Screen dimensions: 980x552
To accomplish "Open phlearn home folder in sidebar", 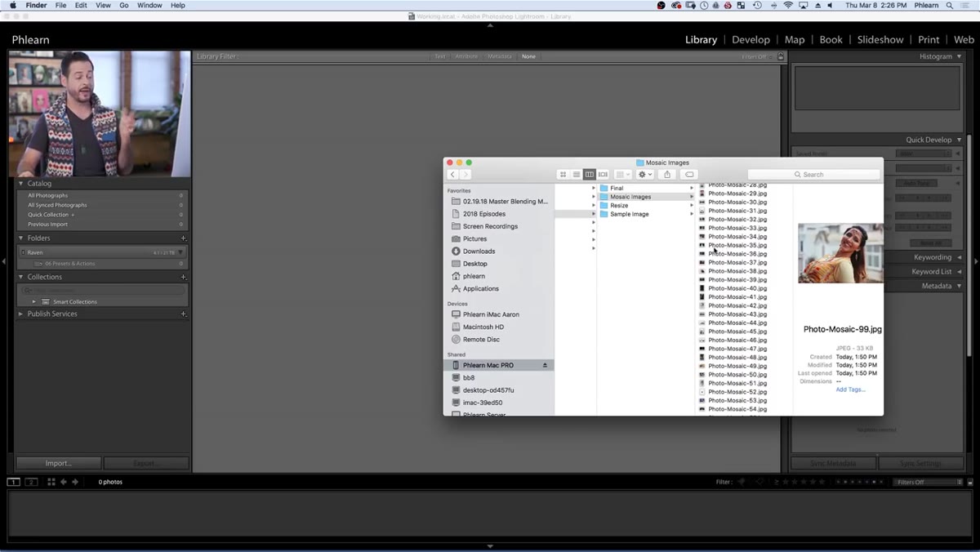I will pos(474,277).
